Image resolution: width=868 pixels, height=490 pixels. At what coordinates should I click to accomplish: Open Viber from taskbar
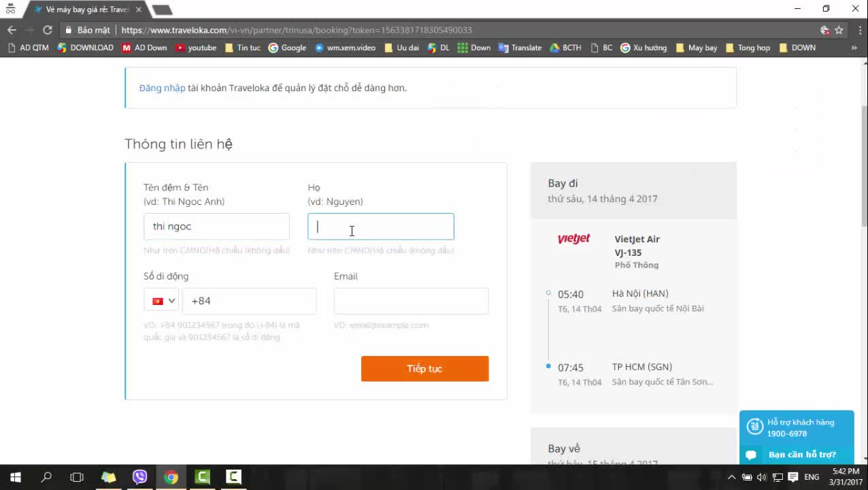(x=139, y=477)
